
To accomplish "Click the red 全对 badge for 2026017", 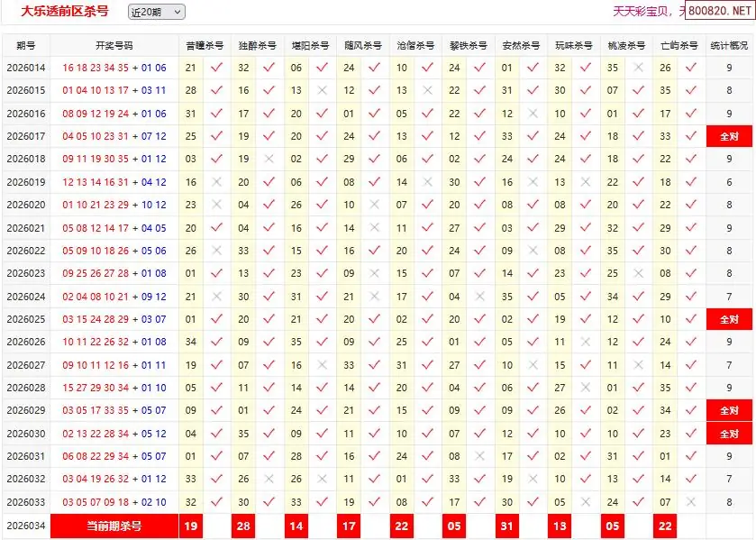I will point(729,136).
